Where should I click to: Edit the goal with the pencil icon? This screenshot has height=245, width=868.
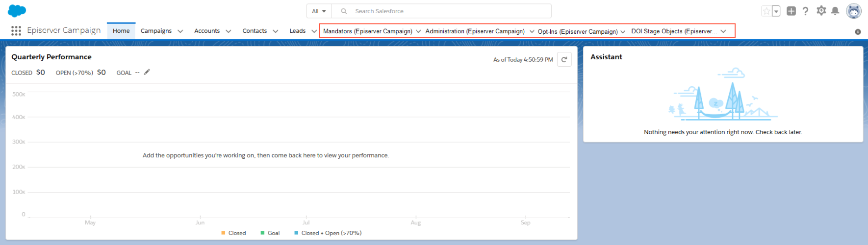point(147,72)
